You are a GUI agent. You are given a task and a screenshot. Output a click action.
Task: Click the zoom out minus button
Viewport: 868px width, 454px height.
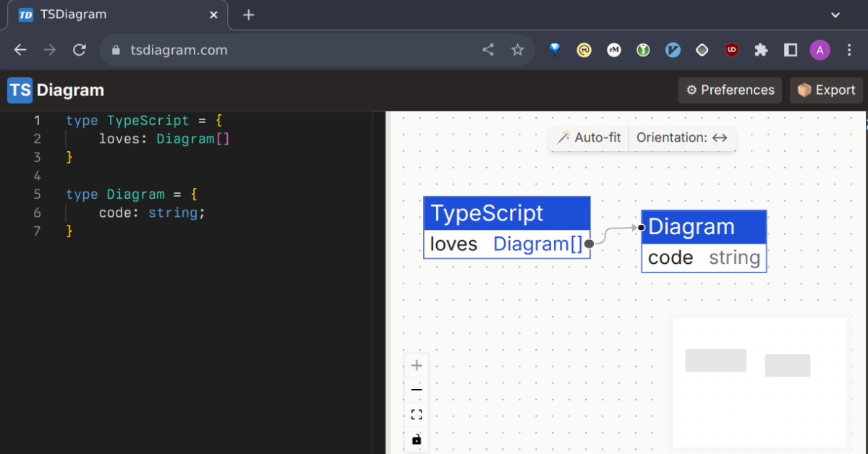[x=417, y=390]
